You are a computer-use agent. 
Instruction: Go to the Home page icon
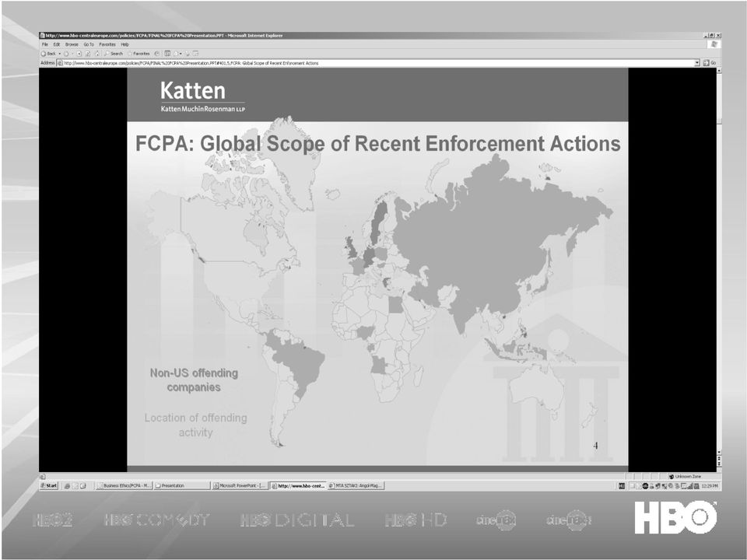(x=96, y=54)
